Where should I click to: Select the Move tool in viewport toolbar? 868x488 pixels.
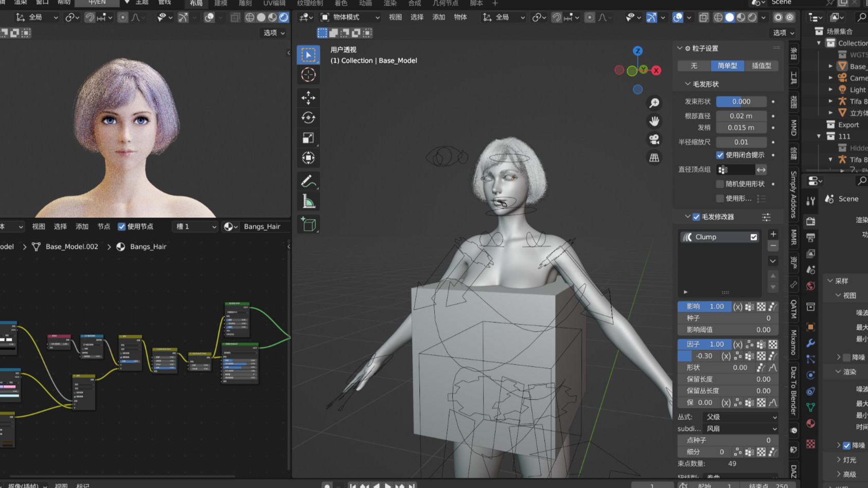click(x=308, y=98)
